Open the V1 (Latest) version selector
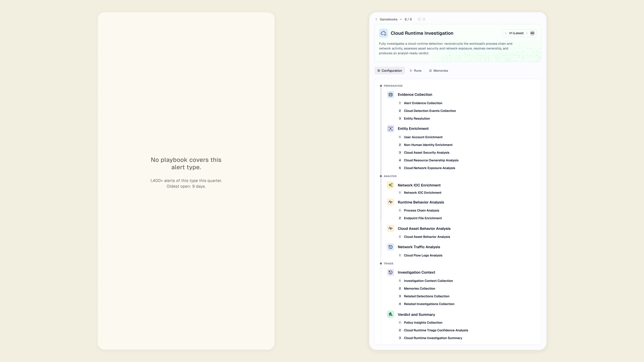 [x=516, y=33]
